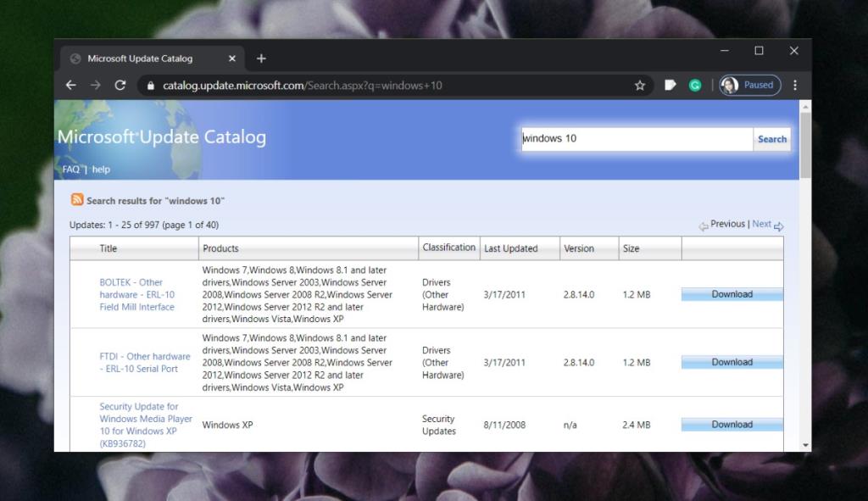The width and height of the screenshot is (868, 501).
Task: Toggle the Grammarly extension icon
Action: (695, 85)
